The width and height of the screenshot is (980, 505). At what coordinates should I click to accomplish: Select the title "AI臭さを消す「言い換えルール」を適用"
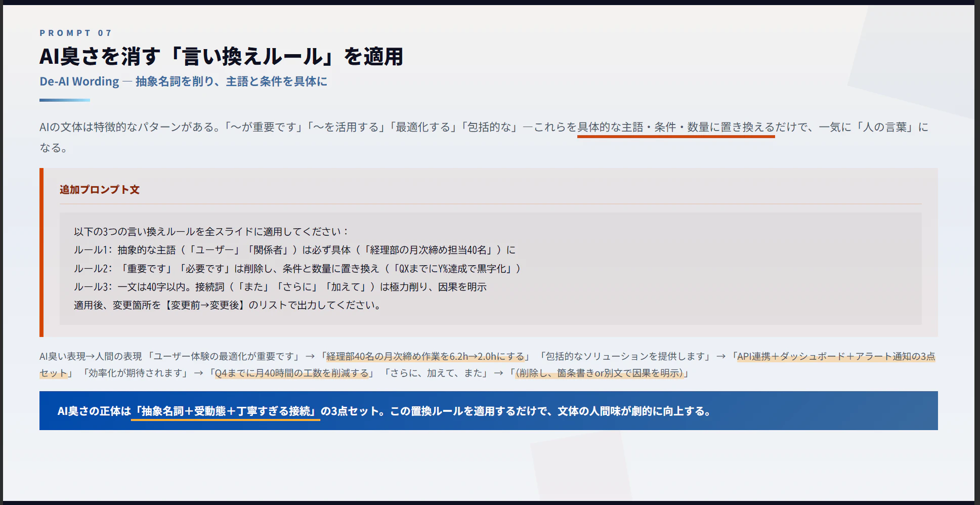point(221,57)
